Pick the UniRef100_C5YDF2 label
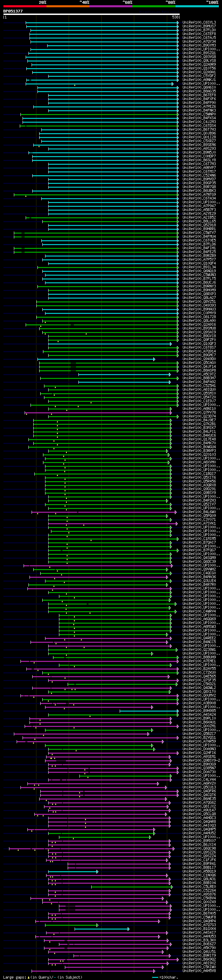 (x=199, y=76)
